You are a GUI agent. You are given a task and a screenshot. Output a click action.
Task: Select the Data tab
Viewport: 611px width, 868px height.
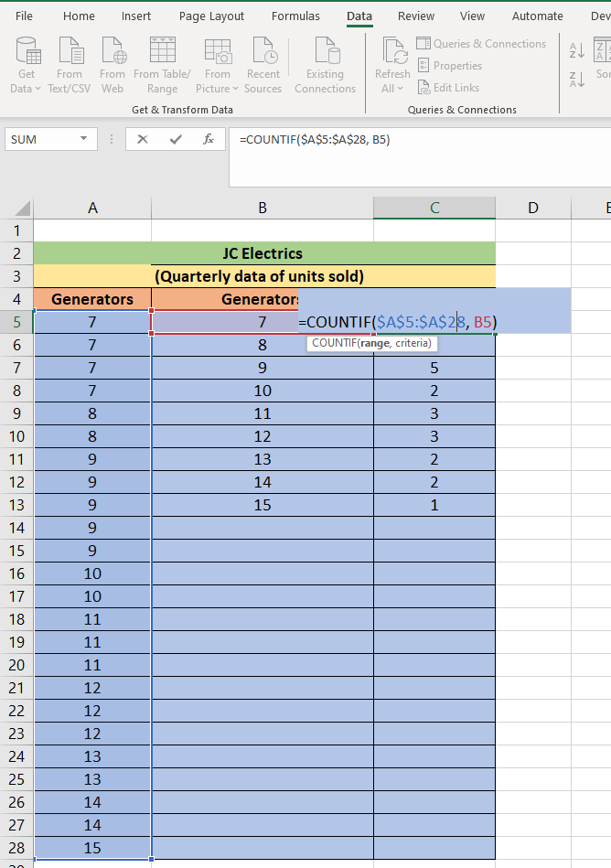click(359, 16)
